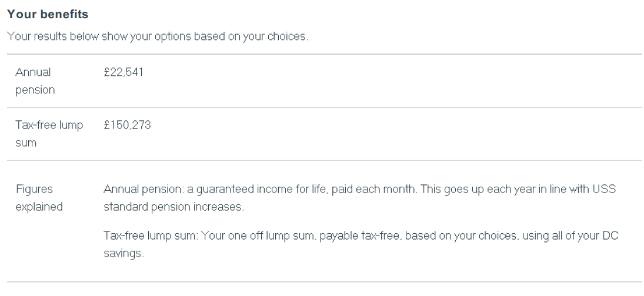This screenshot has width=644, height=296.
Task: Click the 'Annual pension' row label
Action: 35,81
